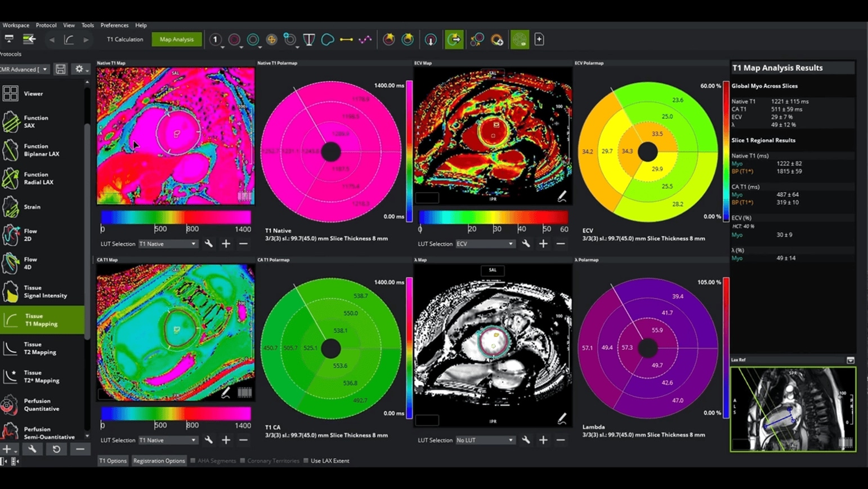Image resolution: width=868 pixels, height=489 pixels.
Task: Toggle the grid overlay on CA T1 Map
Action: click(x=244, y=393)
